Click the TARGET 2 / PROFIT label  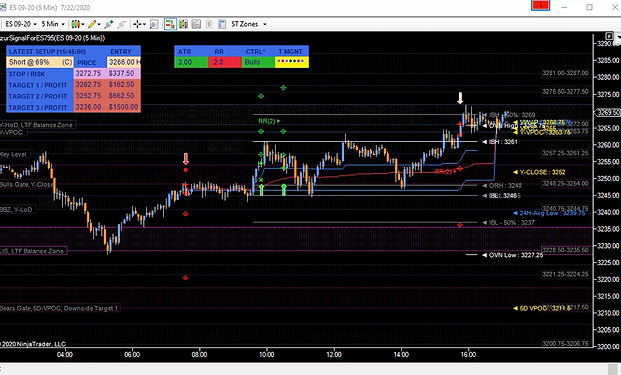click(38, 96)
